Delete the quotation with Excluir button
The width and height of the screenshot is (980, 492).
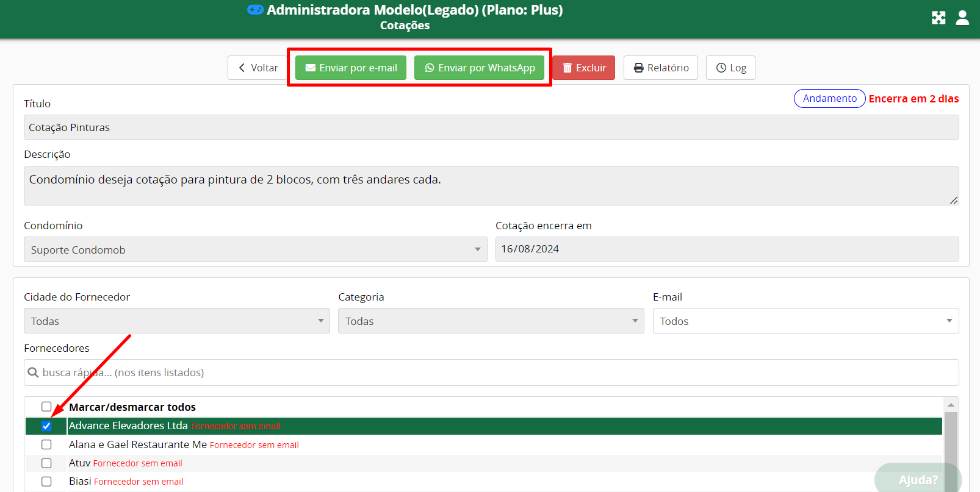584,68
